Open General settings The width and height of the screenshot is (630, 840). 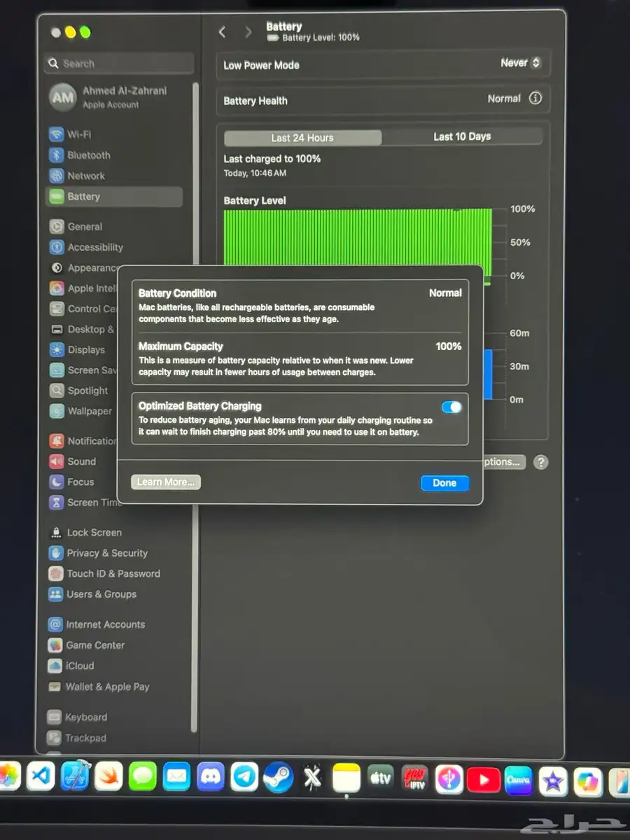click(76, 227)
